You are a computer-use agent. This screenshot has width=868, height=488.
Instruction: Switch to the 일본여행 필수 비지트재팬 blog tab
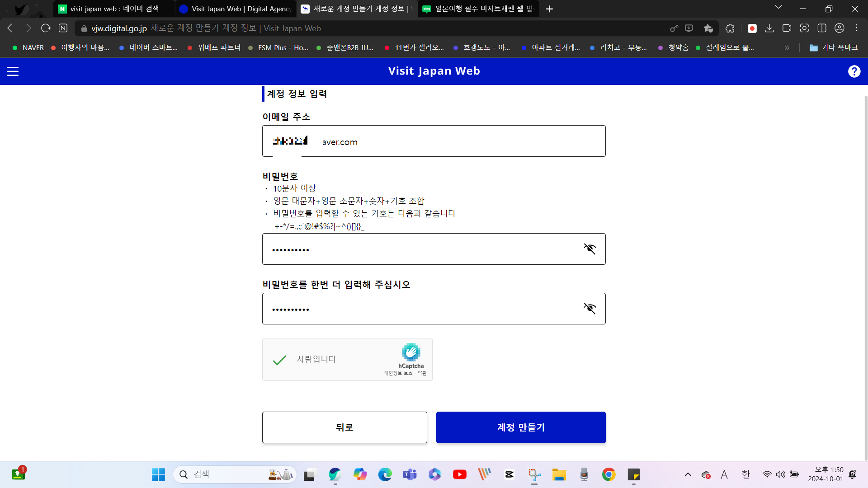(x=478, y=9)
